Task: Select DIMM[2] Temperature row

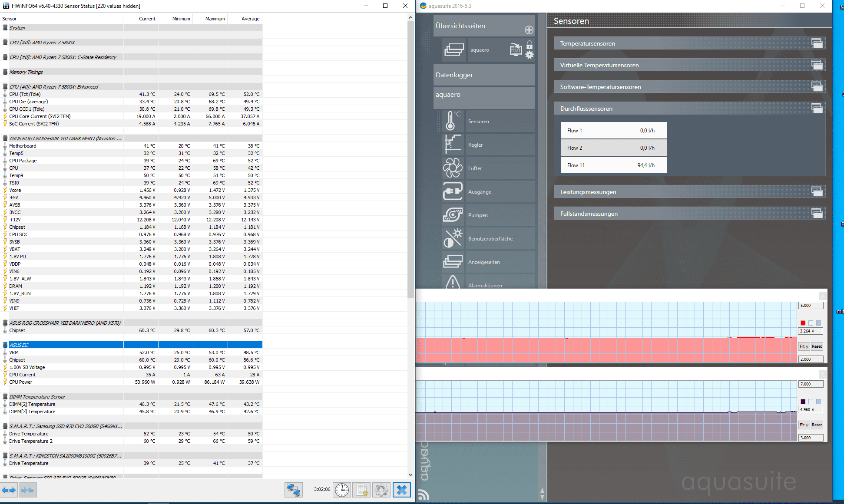Action: point(131,404)
